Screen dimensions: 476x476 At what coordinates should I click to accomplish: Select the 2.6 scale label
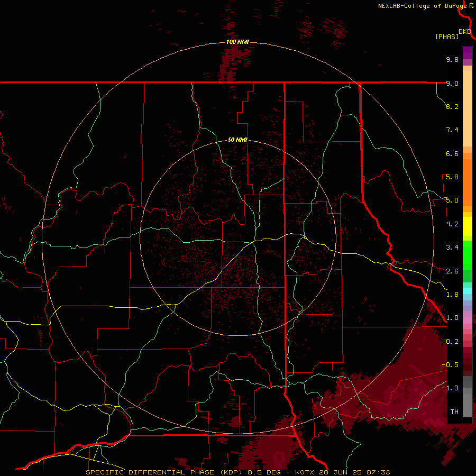452,271
